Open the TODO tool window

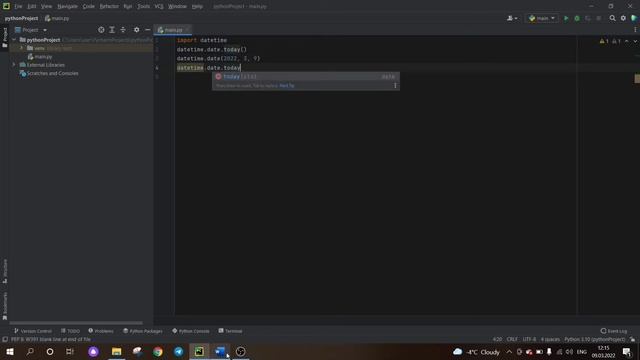click(70, 331)
